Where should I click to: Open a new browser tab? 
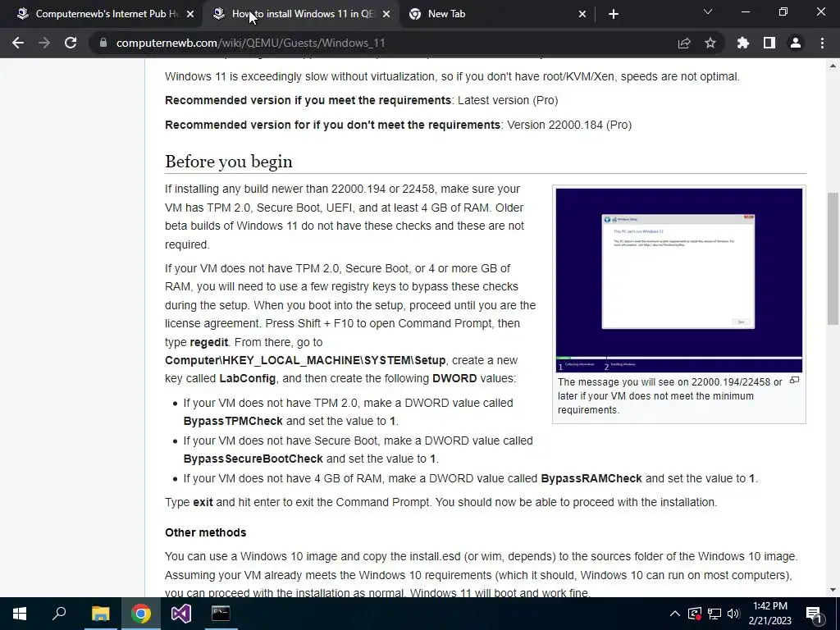pyautogui.click(x=614, y=14)
